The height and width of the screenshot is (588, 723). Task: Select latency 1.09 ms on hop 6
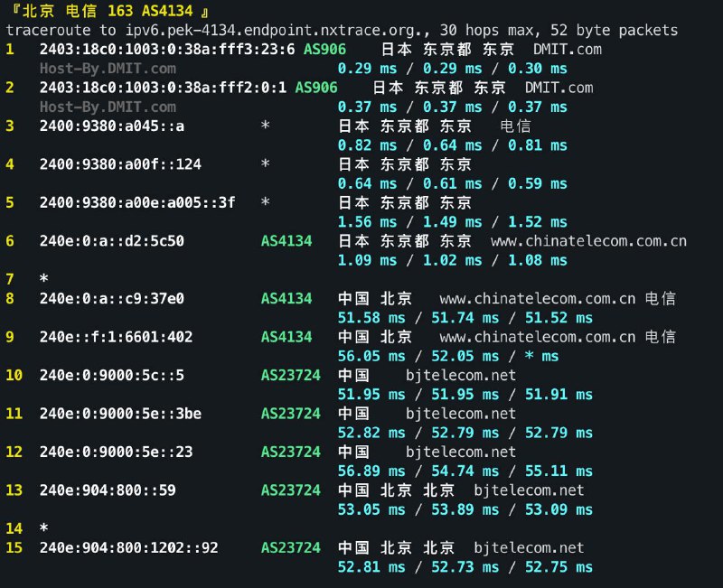point(367,260)
